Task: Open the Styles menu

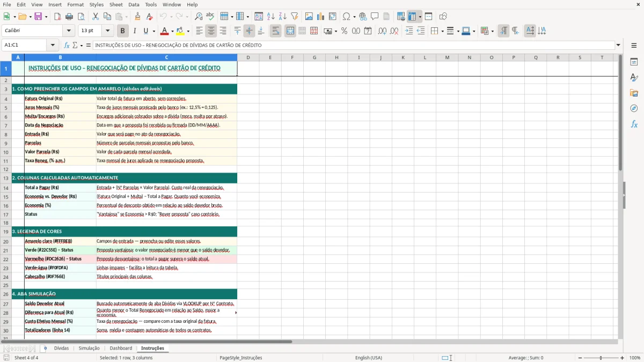Action: pos(97,4)
